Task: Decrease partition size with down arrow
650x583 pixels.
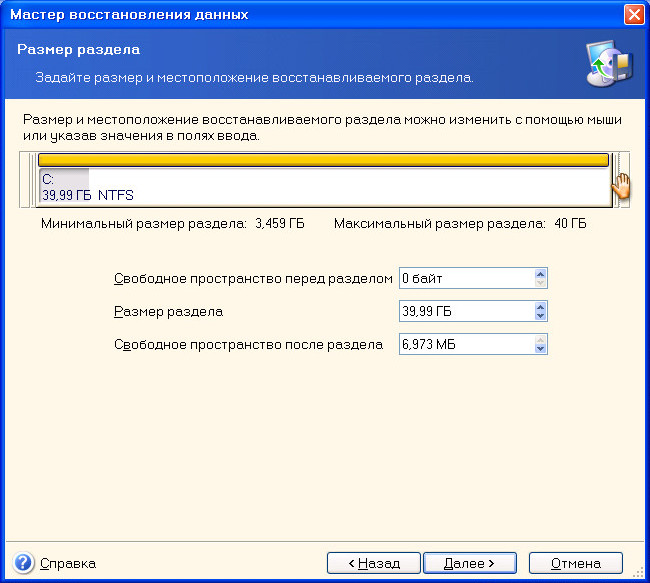Action: click(x=541, y=318)
